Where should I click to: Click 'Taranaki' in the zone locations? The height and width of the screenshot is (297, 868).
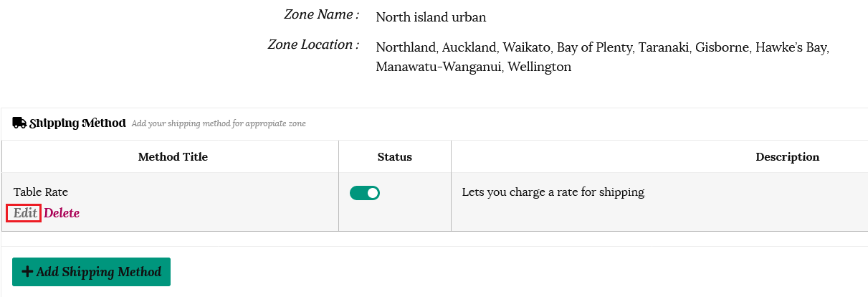click(x=664, y=47)
